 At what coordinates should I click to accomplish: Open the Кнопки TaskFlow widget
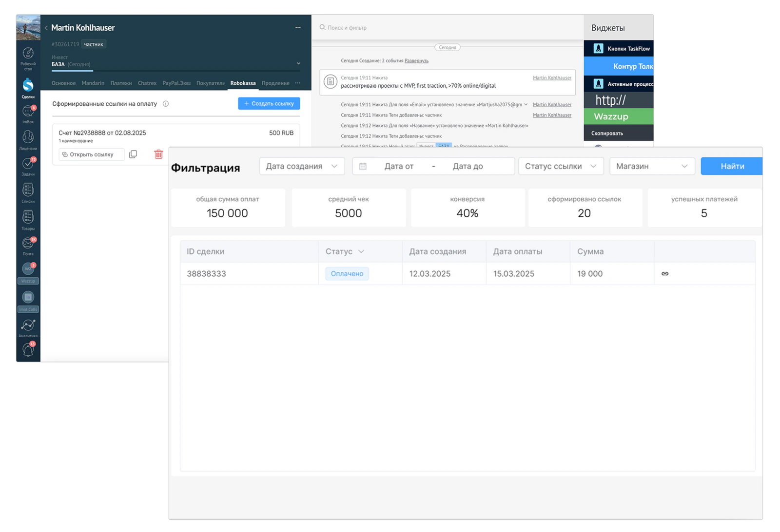619,48
